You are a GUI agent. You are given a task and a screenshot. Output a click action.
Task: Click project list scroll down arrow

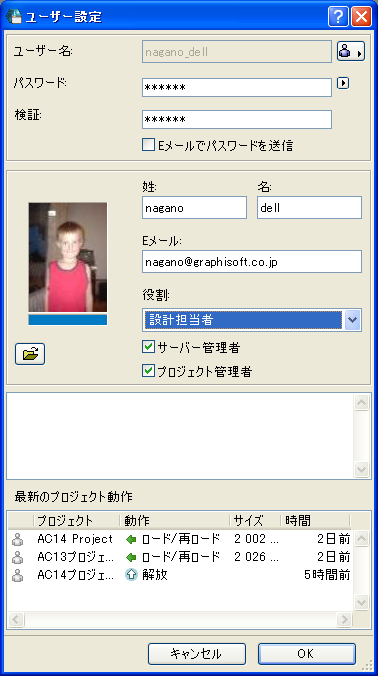pos(361,602)
